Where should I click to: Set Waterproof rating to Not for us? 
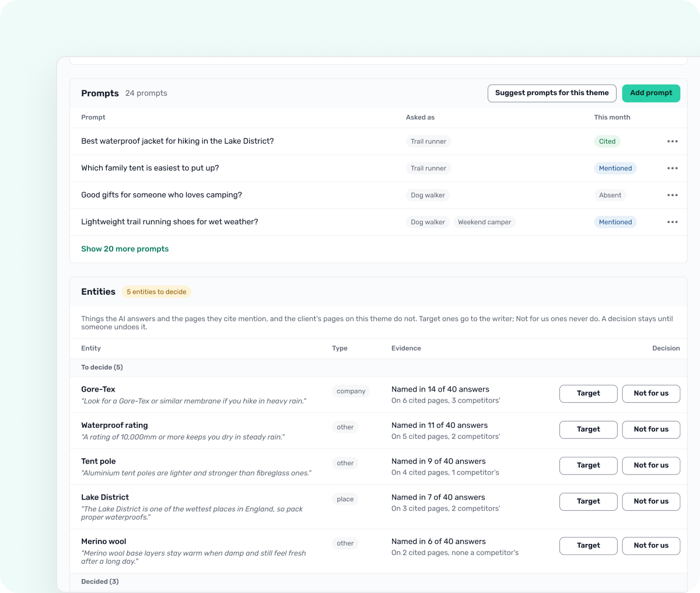pos(651,430)
